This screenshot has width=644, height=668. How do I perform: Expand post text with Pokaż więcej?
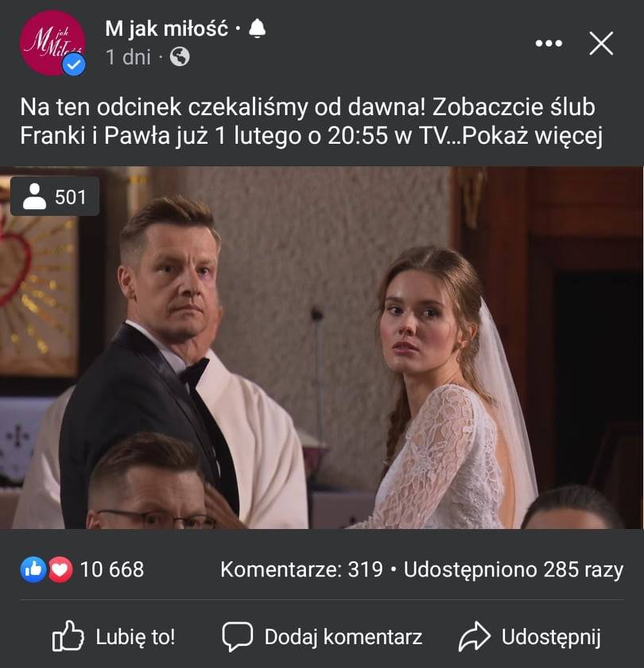coord(532,136)
